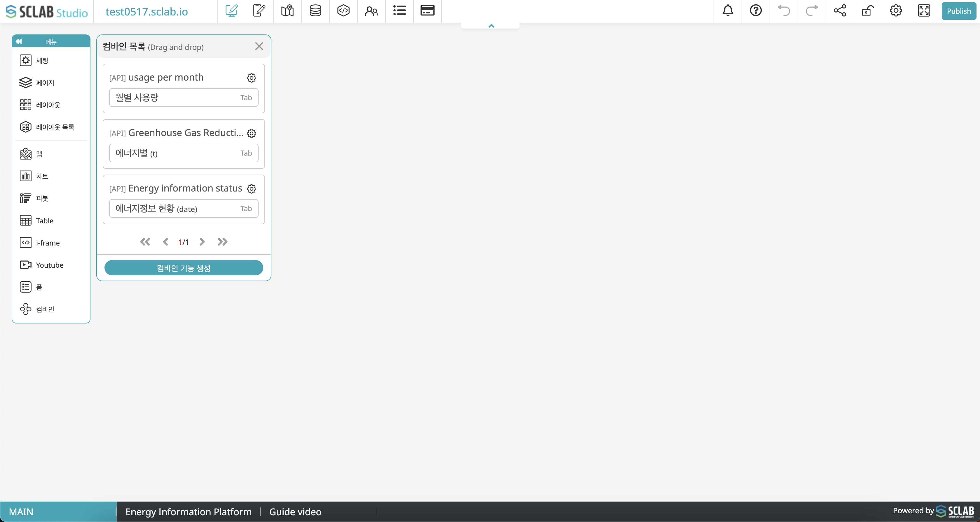
Task: Open settings gear for usage per month
Action: point(252,78)
